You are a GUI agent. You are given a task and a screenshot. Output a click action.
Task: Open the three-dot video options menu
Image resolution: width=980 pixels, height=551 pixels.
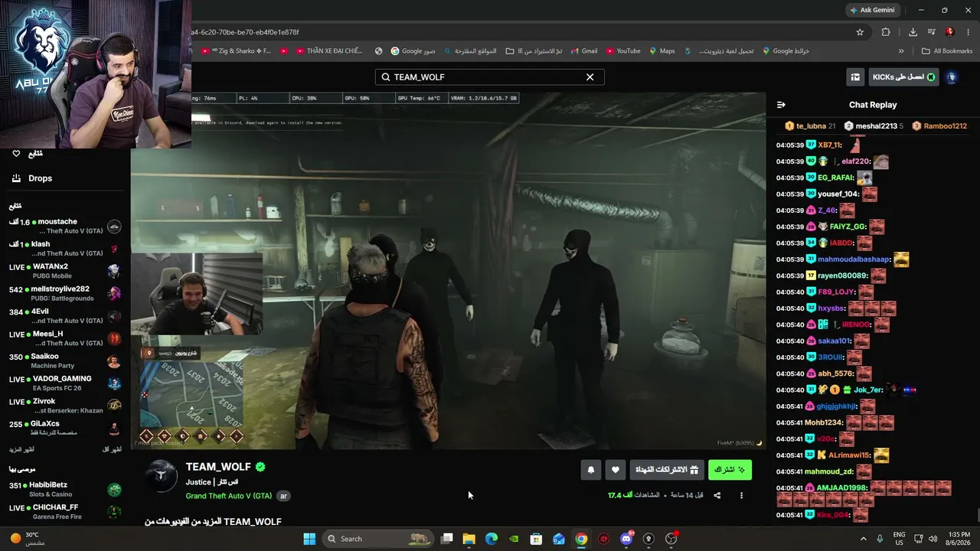click(741, 495)
